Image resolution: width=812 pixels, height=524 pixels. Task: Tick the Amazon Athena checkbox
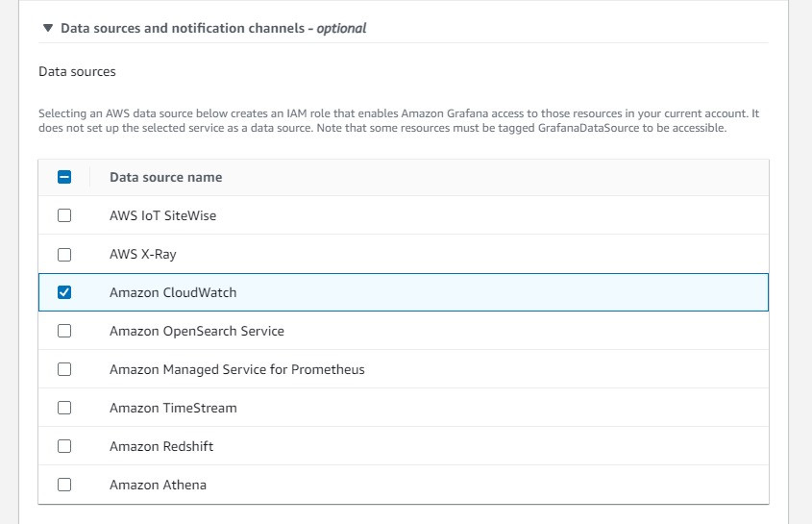[64, 485]
